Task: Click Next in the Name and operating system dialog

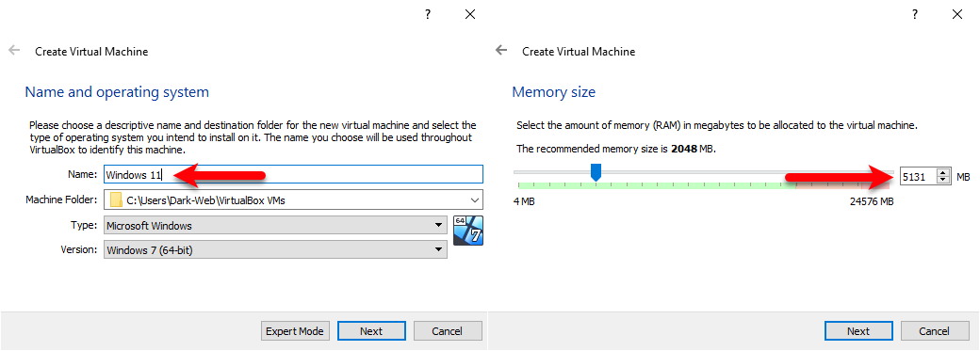Action: pyautogui.click(x=371, y=331)
